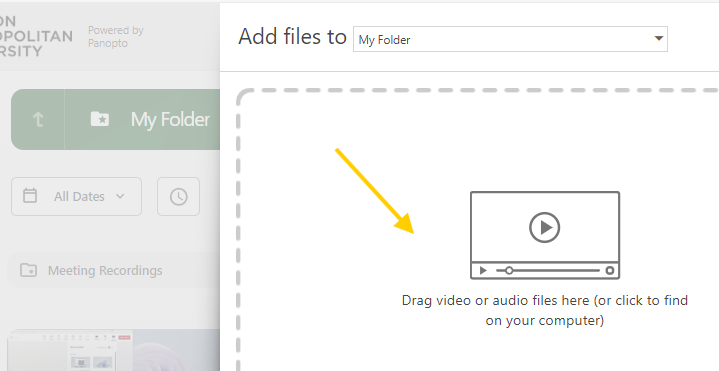The image size is (719, 371).
Task: Click the clock icon filter button
Action: coord(178,196)
